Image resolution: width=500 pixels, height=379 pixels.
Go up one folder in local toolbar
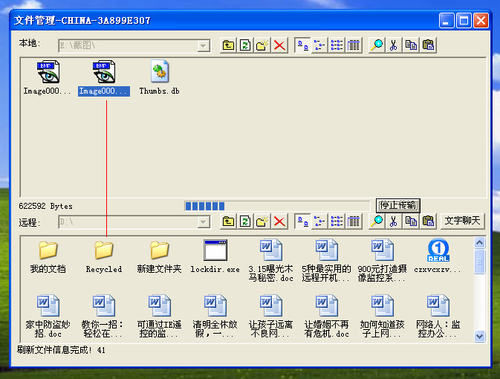coord(228,45)
